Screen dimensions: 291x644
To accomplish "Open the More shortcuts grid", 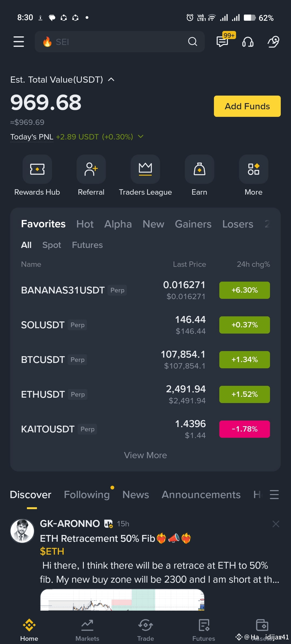I will pos(254,169).
